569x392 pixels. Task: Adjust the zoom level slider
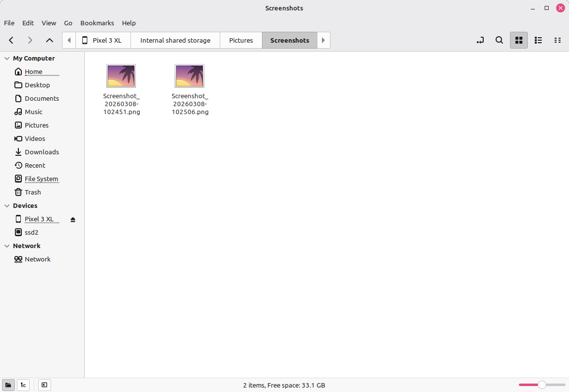click(x=542, y=385)
